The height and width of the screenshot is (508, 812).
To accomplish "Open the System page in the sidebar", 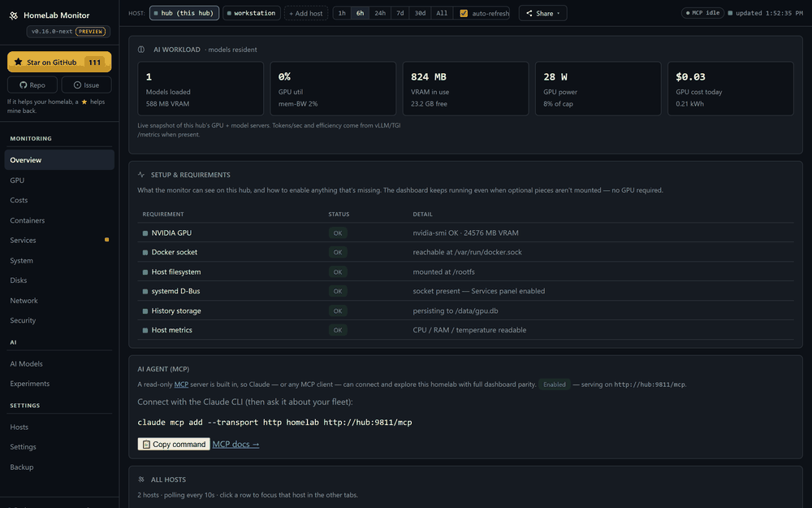I will [x=59, y=260].
